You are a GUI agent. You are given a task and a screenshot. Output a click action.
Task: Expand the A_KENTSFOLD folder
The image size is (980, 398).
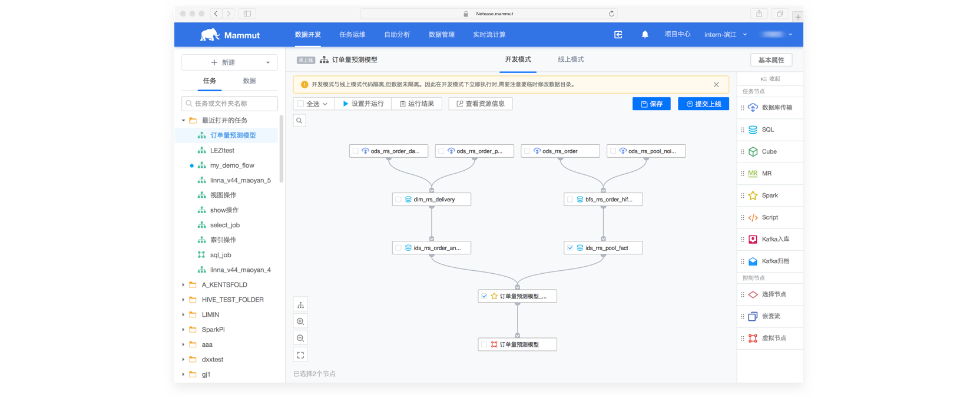pos(184,285)
